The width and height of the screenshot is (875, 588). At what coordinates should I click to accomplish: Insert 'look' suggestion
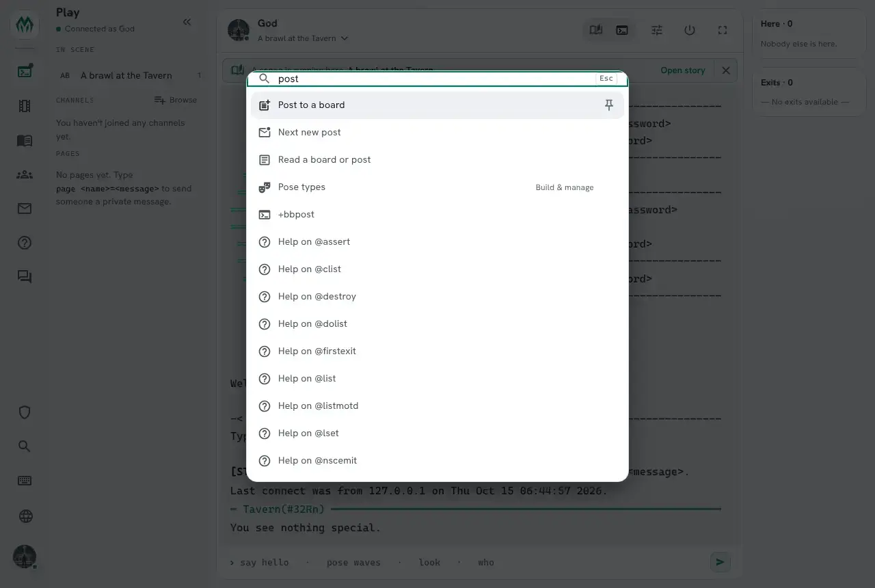tap(429, 563)
